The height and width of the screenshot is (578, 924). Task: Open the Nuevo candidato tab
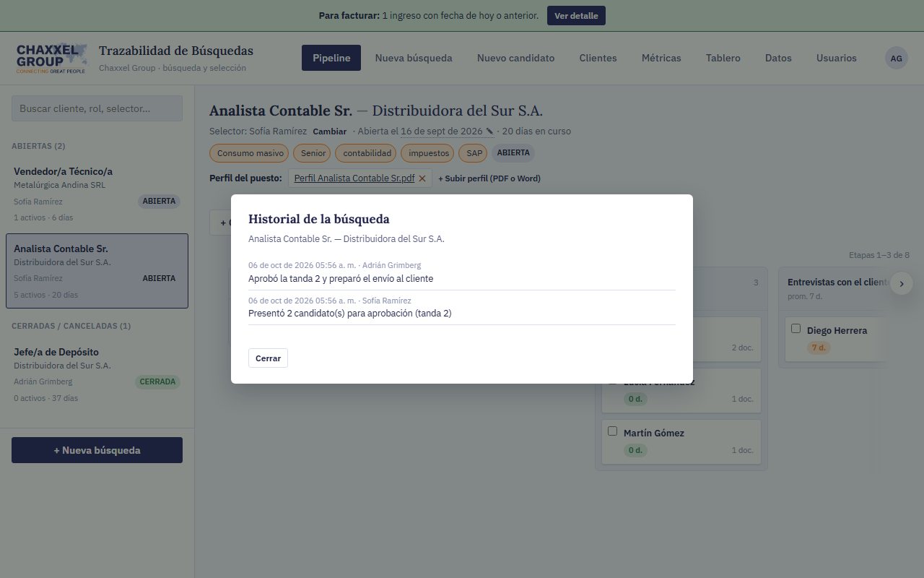tap(515, 58)
